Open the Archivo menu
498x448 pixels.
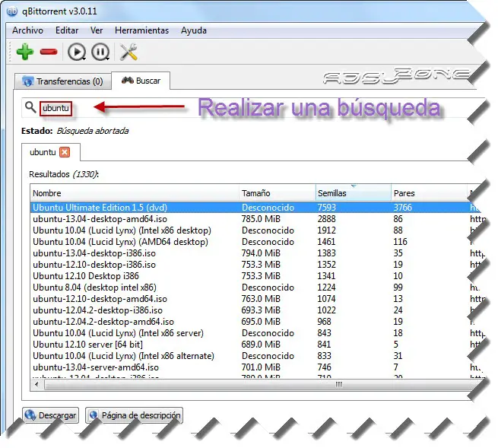coord(27,30)
